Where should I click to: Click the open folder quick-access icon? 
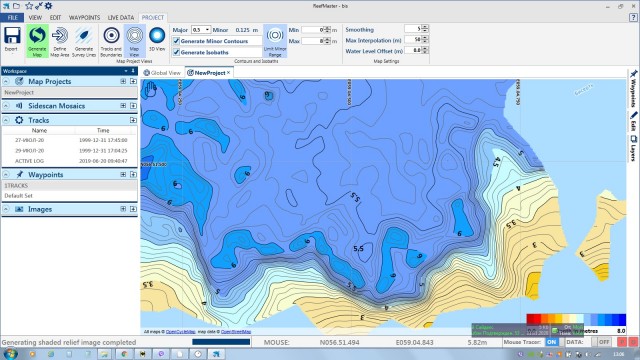17,6
